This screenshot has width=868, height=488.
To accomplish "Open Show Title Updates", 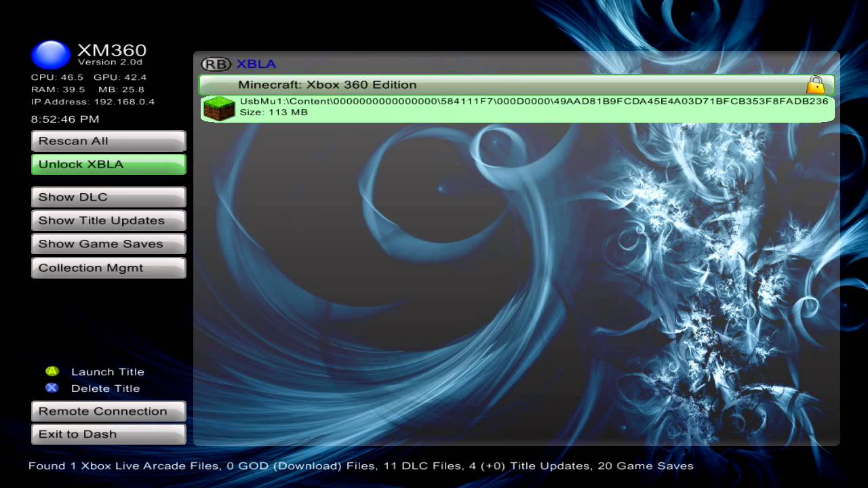I will (x=108, y=220).
